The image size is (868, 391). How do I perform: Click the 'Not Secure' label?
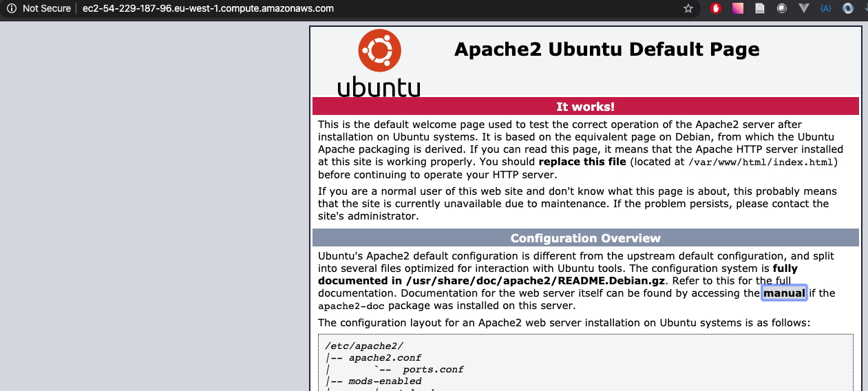[47, 8]
